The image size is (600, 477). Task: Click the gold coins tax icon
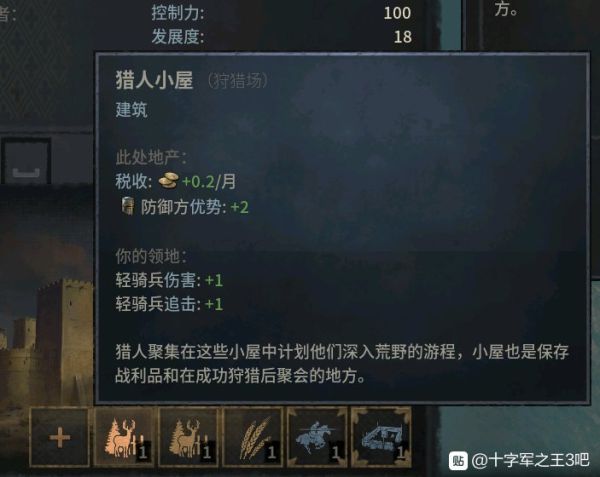[x=168, y=180]
